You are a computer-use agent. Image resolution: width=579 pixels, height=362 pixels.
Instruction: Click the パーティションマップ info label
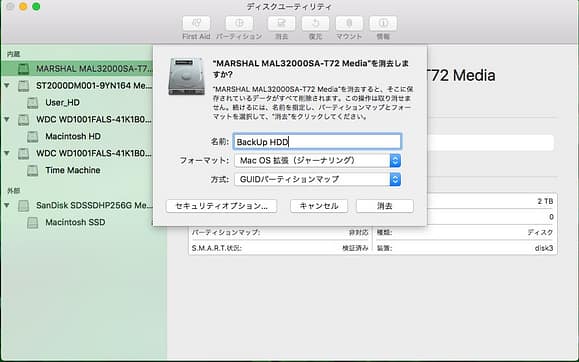coord(226,232)
